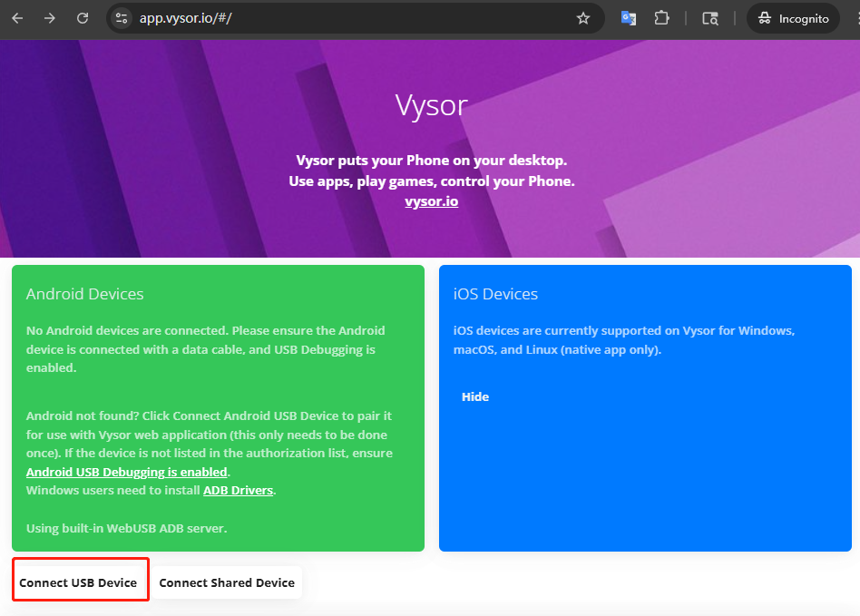Click 'Windows users need to install' text
860x616 pixels.
click(x=113, y=491)
